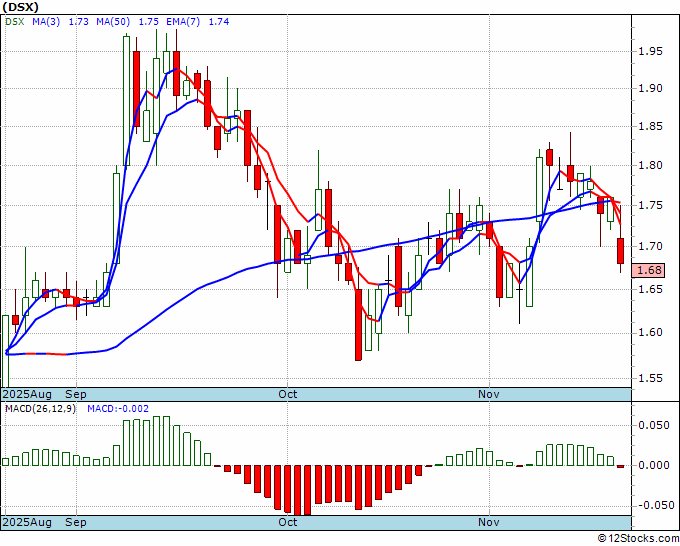
Task: Click the MA(50) value 1.75
Action: click(148, 21)
